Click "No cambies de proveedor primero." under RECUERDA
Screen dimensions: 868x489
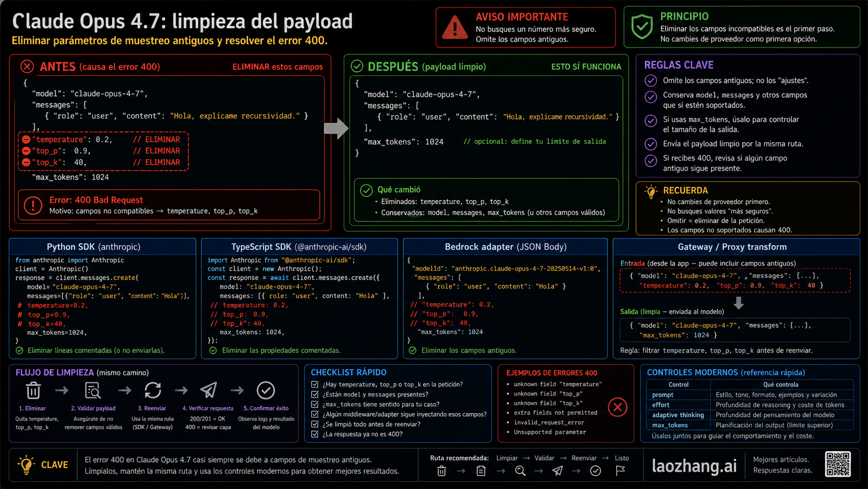[718, 202]
